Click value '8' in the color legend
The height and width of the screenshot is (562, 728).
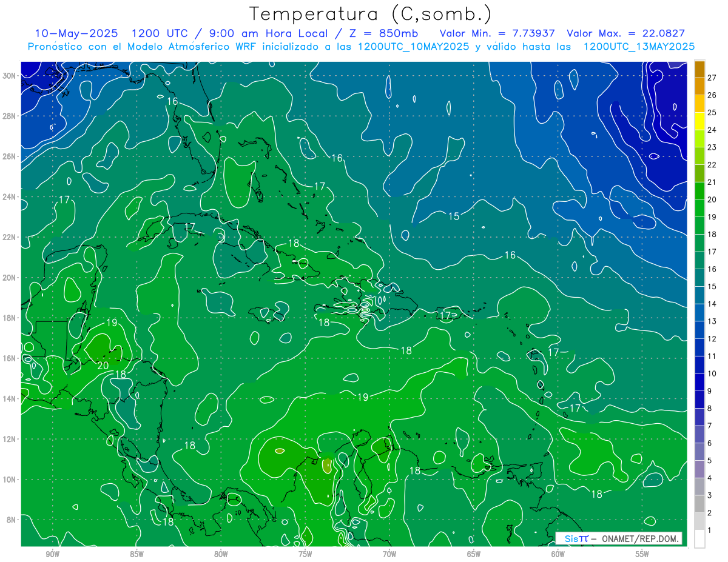710,408
